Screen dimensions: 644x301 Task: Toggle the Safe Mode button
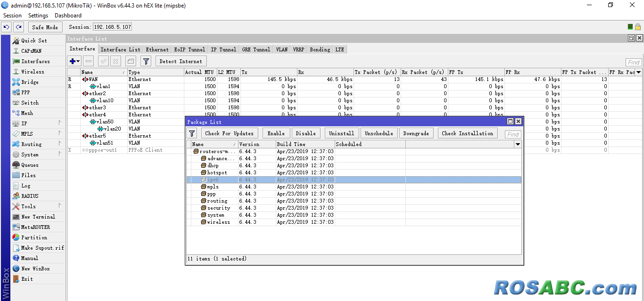(x=45, y=27)
